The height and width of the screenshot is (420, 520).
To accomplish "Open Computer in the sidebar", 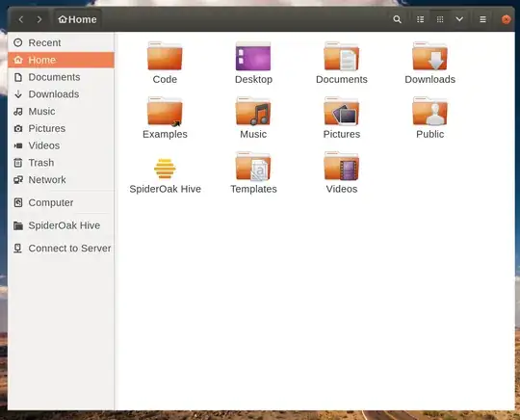I will coord(61,202).
